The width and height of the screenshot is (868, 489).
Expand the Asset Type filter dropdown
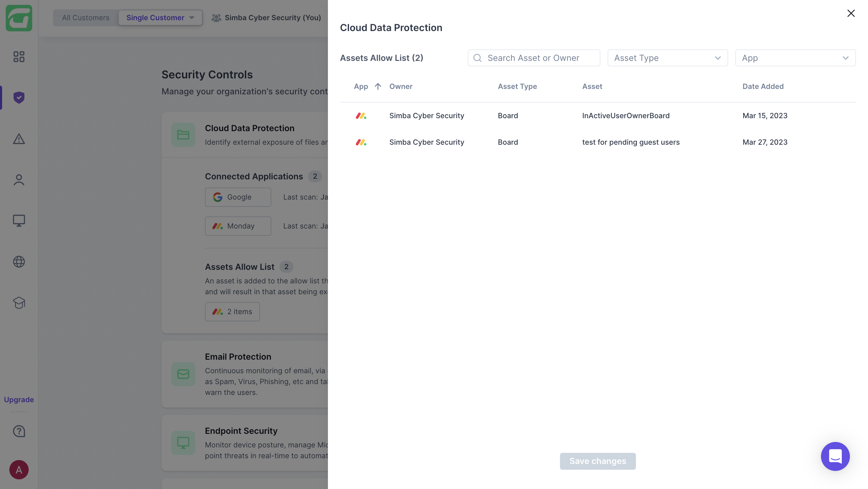click(x=667, y=58)
